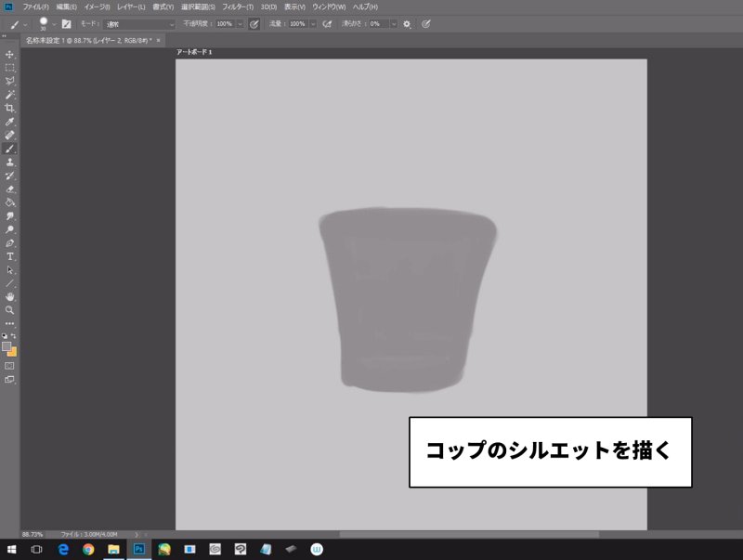Open the brush preset picker dropdown
743x560 pixels.
tap(48, 25)
